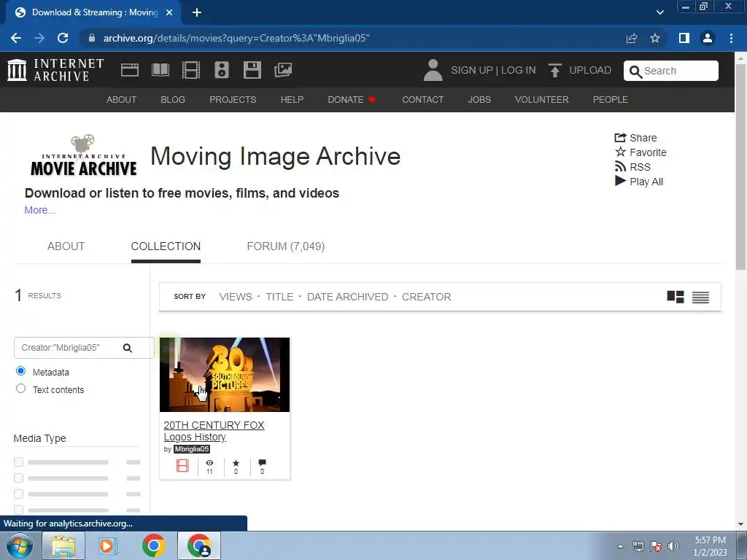This screenshot has width=747, height=560.
Task: Open the Software floppy disk icon
Action: 252,70
